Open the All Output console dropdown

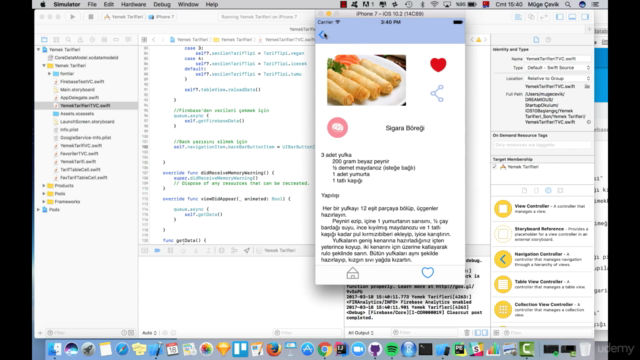(x=361, y=333)
